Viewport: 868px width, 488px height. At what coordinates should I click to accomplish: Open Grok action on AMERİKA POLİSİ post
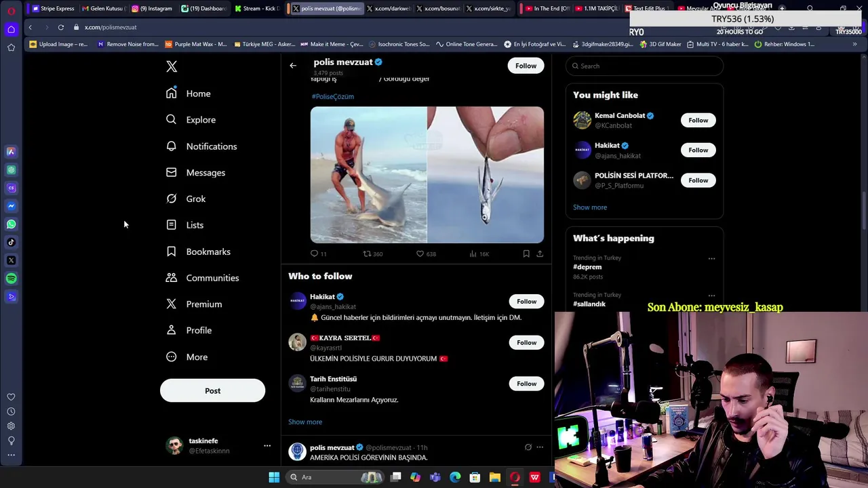click(x=528, y=447)
